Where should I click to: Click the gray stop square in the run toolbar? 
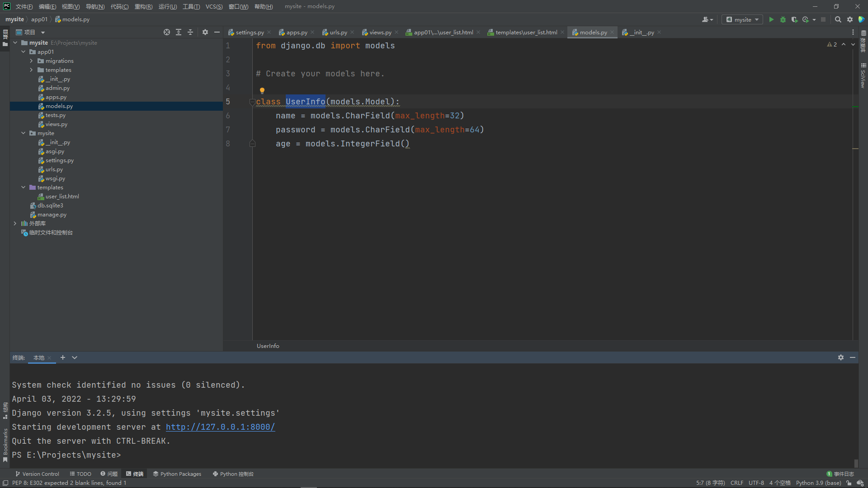823,19
